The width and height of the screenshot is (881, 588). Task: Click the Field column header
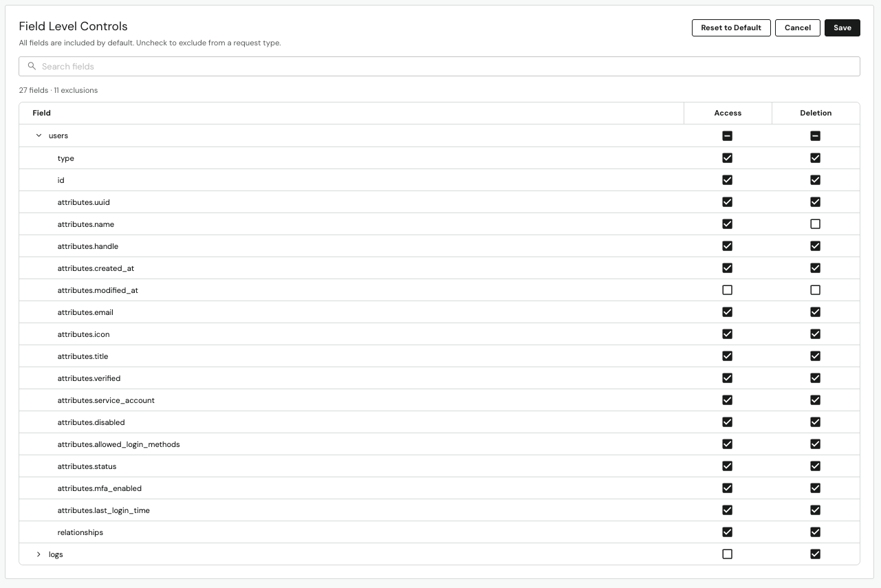pyautogui.click(x=41, y=113)
